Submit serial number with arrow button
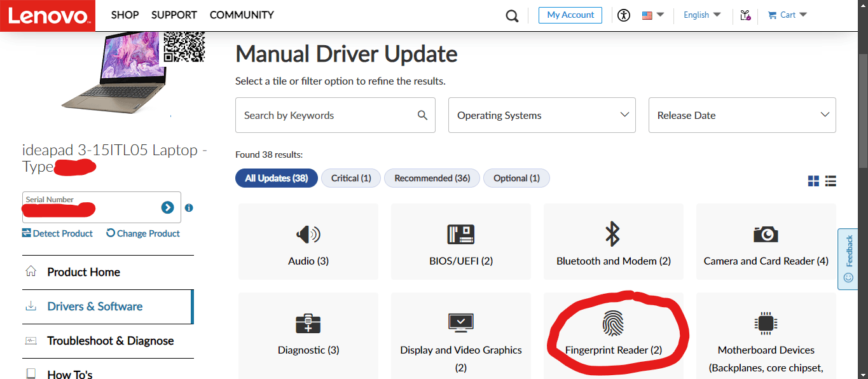868x379 pixels. (167, 207)
